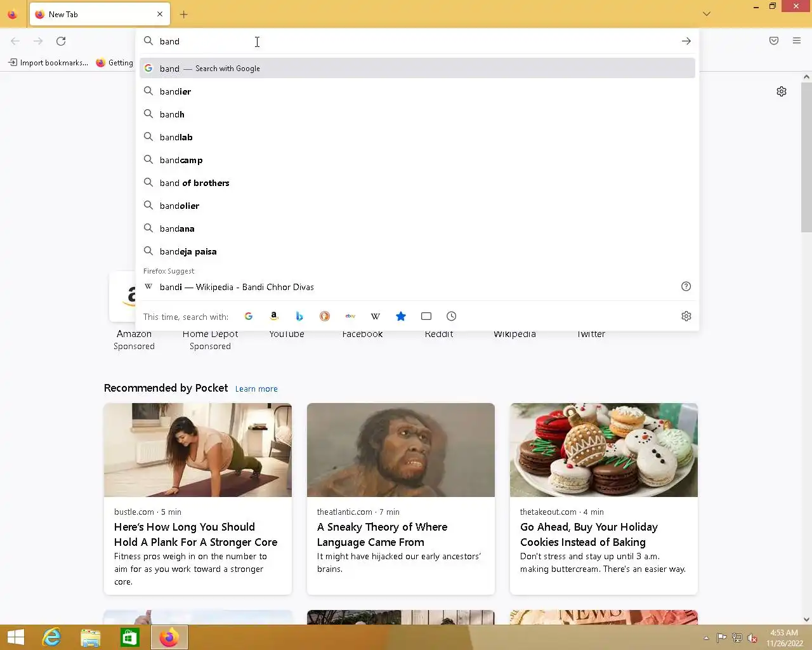The image size is (812, 650).
Task: Open plank fitness article thumbnail
Action: tap(198, 450)
